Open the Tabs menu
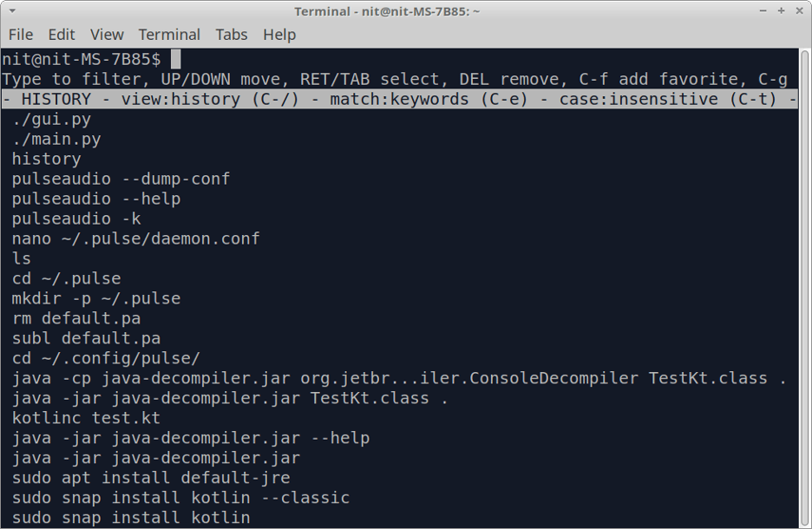This screenshot has width=812, height=529. point(231,35)
